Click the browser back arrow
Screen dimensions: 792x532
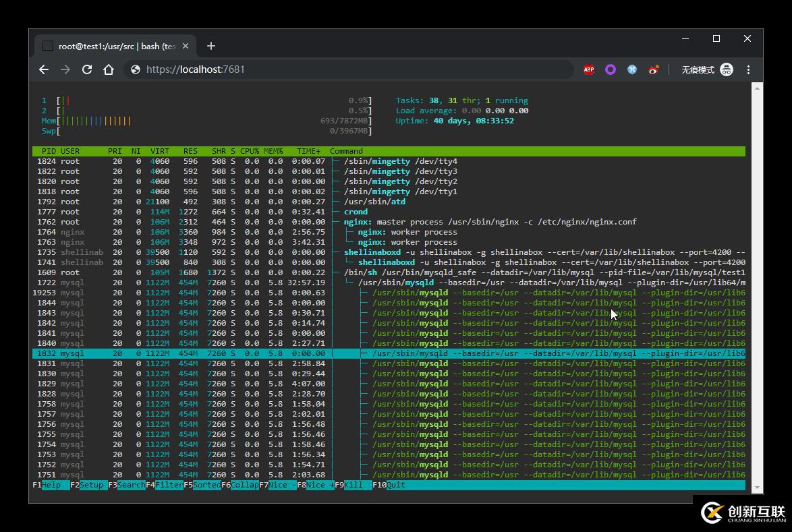pyautogui.click(x=44, y=69)
